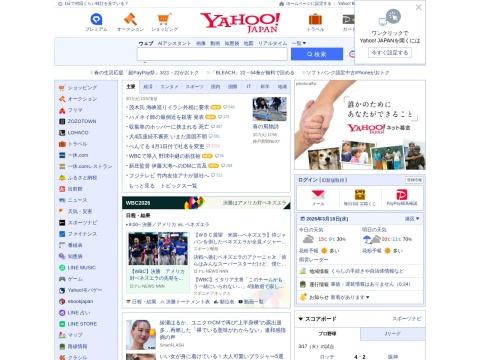Open the PayPay balance icon
This screenshot has width=480, height=360.
point(402,197)
